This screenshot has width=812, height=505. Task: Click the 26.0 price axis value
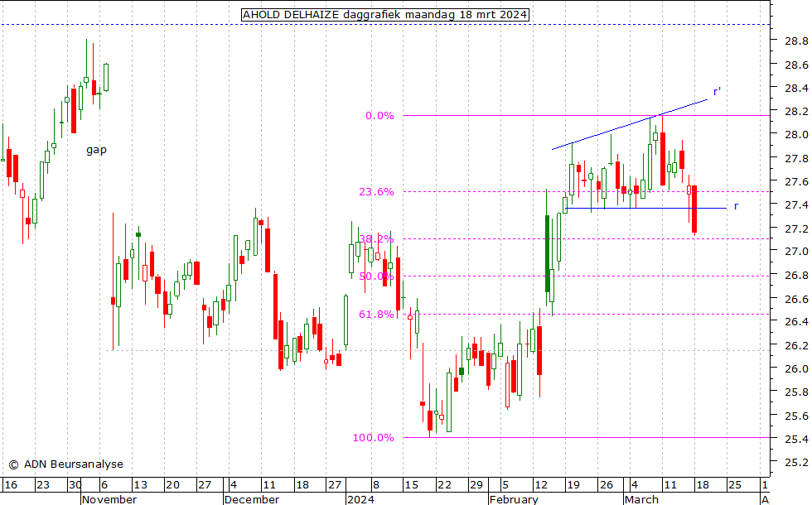pos(796,369)
